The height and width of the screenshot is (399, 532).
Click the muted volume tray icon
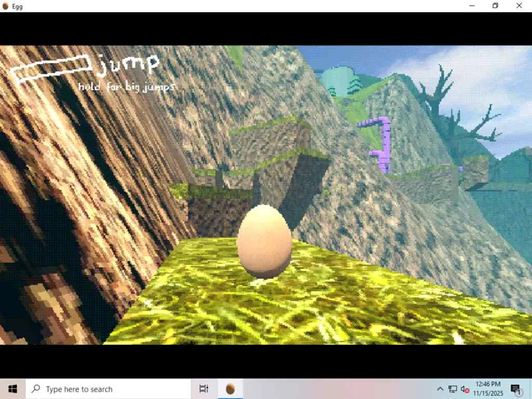click(465, 389)
